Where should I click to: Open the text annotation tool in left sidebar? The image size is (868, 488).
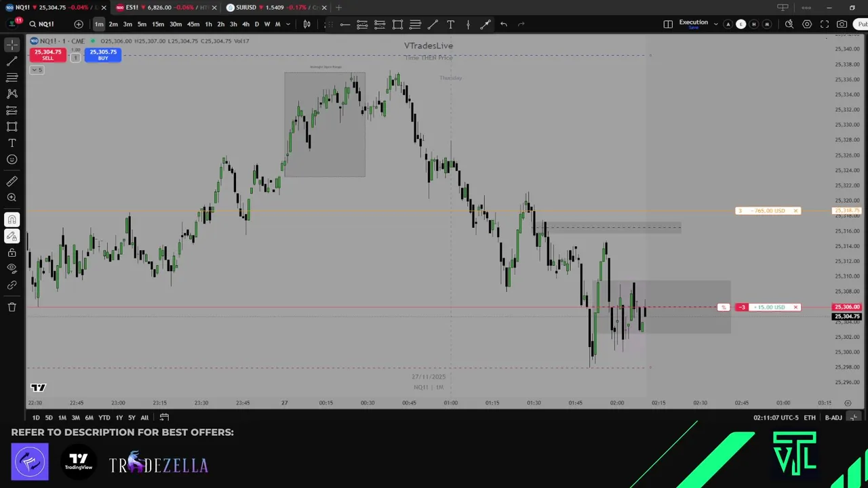(x=12, y=143)
